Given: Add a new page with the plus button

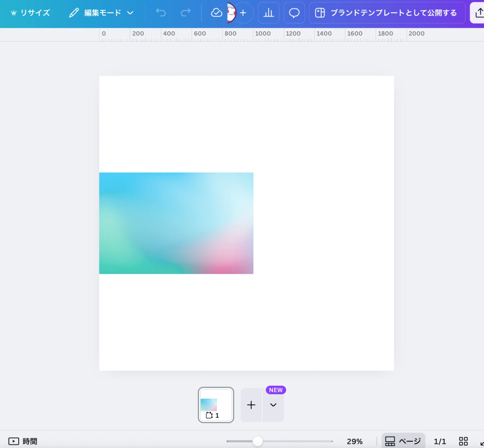Looking at the screenshot, I should pyautogui.click(x=251, y=405).
